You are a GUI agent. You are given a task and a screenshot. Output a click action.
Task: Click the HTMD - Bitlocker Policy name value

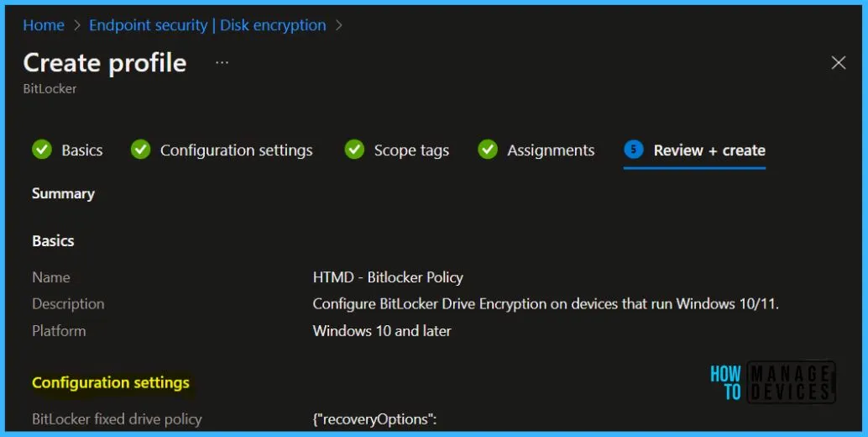388,277
